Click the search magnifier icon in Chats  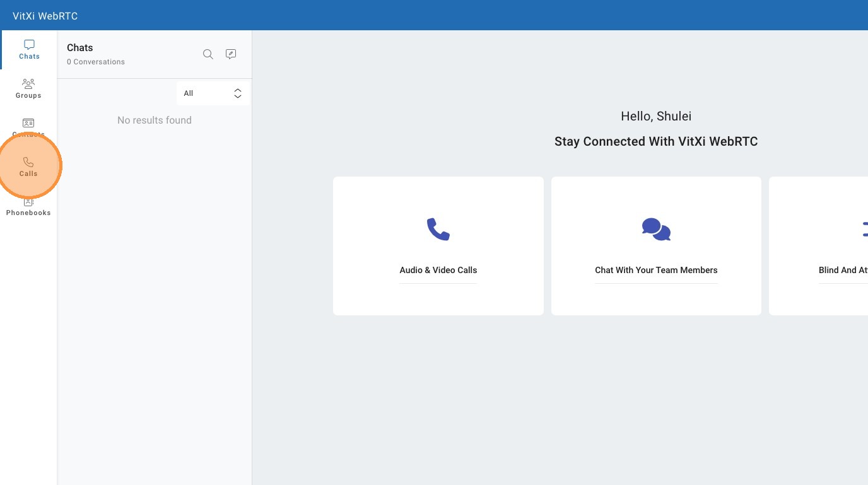208,54
